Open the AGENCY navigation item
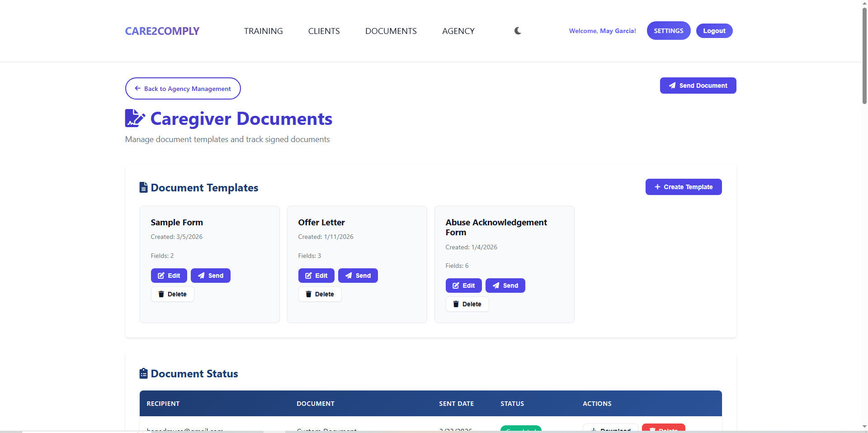Viewport: 868px width, 433px height. click(458, 30)
